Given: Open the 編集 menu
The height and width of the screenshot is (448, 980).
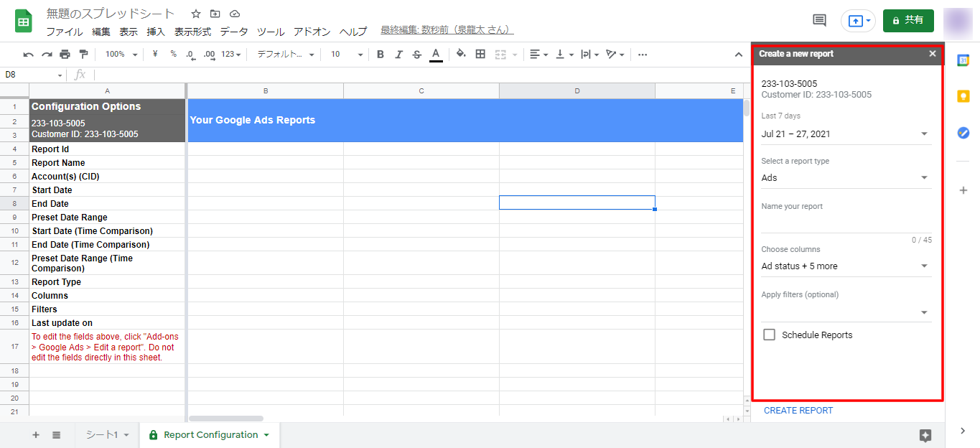Looking at the screenshot, I should (101, 32).
